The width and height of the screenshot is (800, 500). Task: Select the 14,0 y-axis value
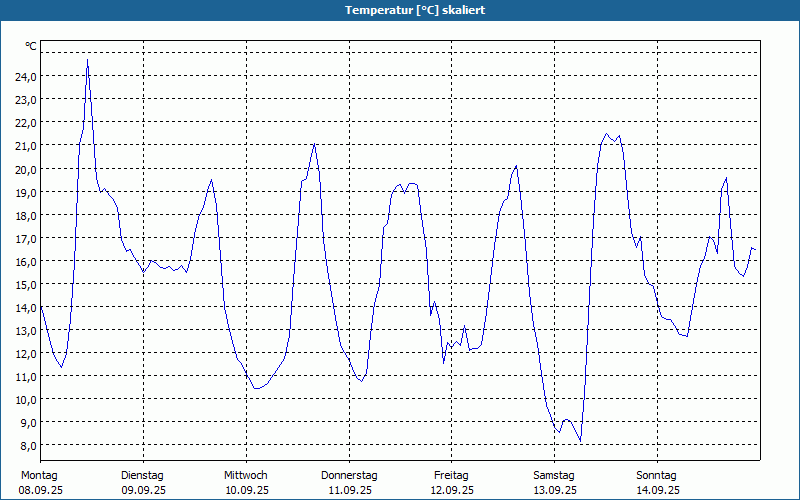click(x=26, y=307)
